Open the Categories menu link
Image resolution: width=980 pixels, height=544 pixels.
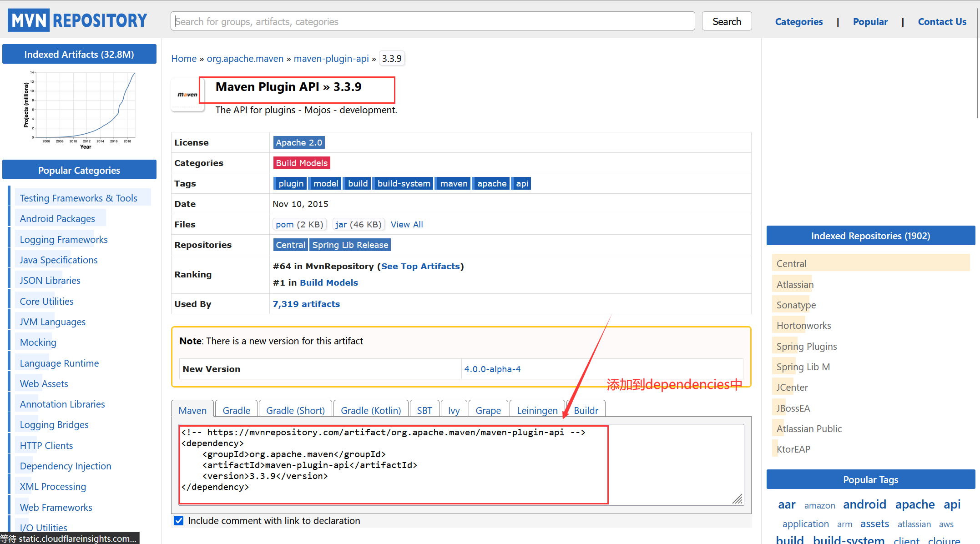click(x=798, y=22)
